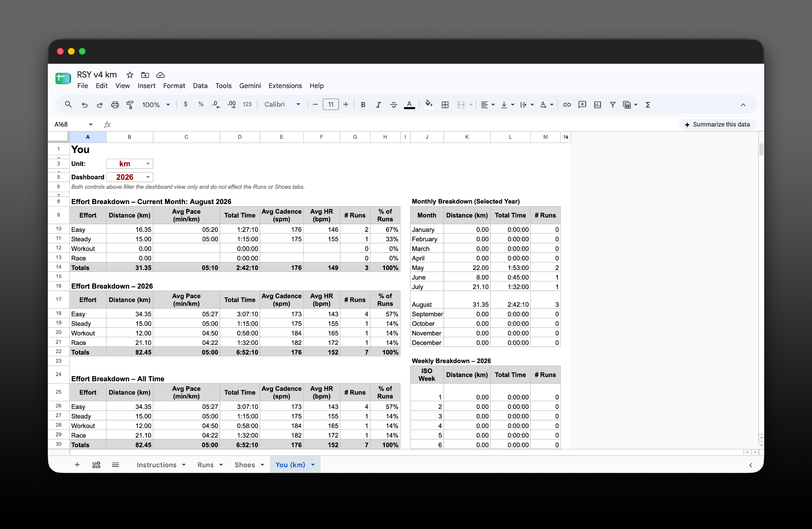
Task: Toggle italic formatting
Action: click(x=378, y=105)
